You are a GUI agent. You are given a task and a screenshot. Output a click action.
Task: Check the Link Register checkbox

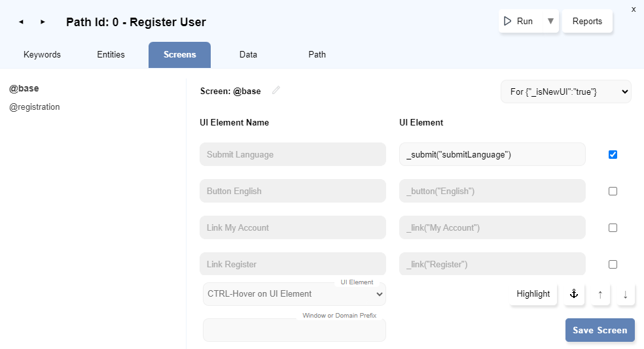pos(613,265)
